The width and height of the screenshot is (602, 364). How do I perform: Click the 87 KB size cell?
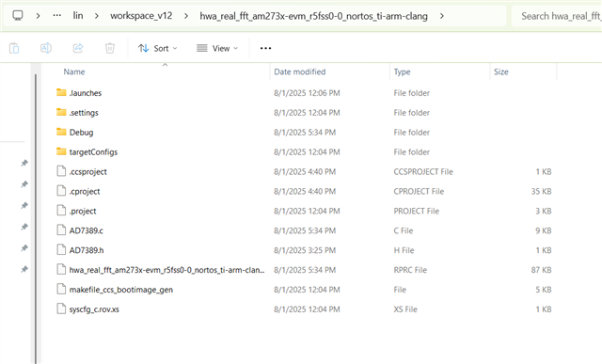[542, 270]
